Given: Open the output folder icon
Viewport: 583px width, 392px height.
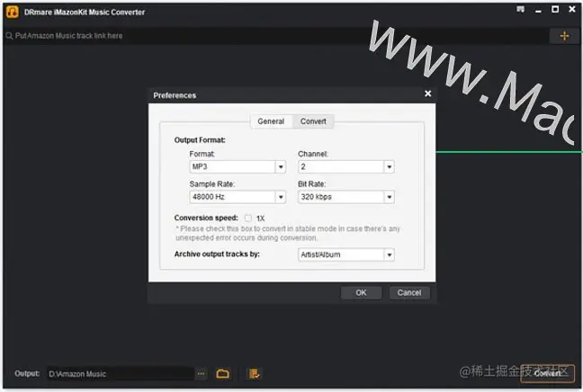Looking at the screenshot, I should tap(223, 373).
